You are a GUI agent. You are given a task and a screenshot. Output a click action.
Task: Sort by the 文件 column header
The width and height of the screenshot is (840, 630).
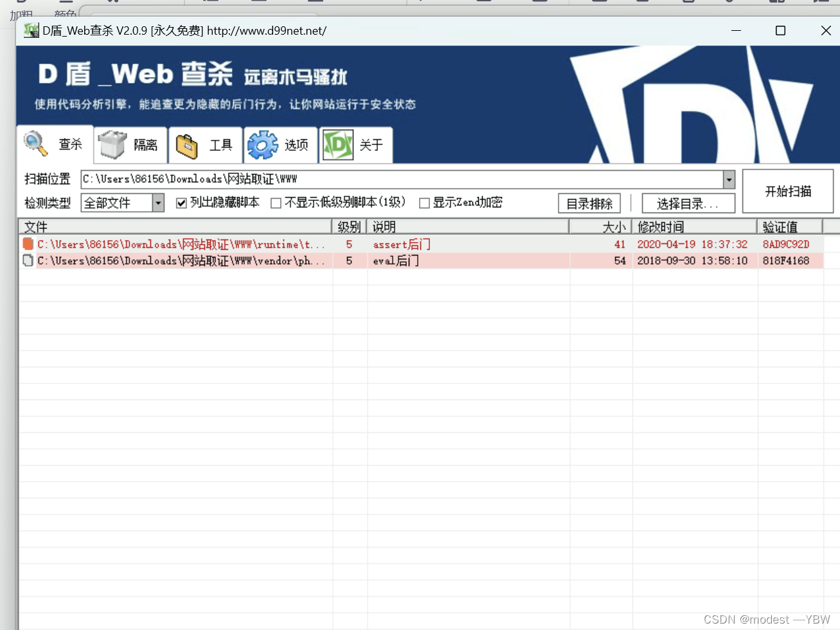click(x=175, y=227)
